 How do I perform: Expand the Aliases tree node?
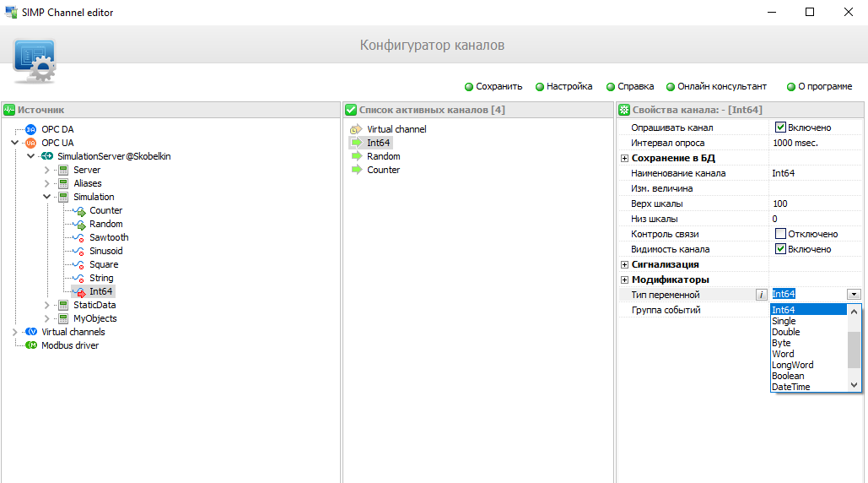click(47, 183)
